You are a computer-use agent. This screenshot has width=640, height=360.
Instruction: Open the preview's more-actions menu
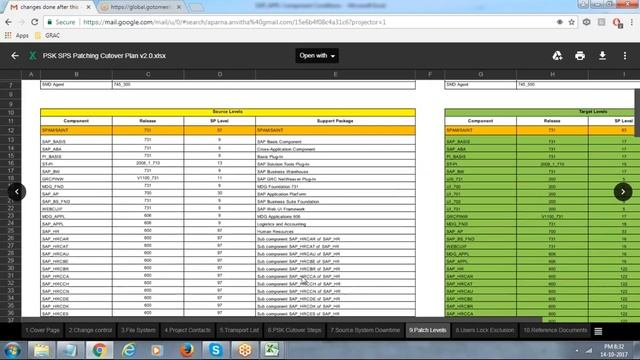tap(624, 56)
